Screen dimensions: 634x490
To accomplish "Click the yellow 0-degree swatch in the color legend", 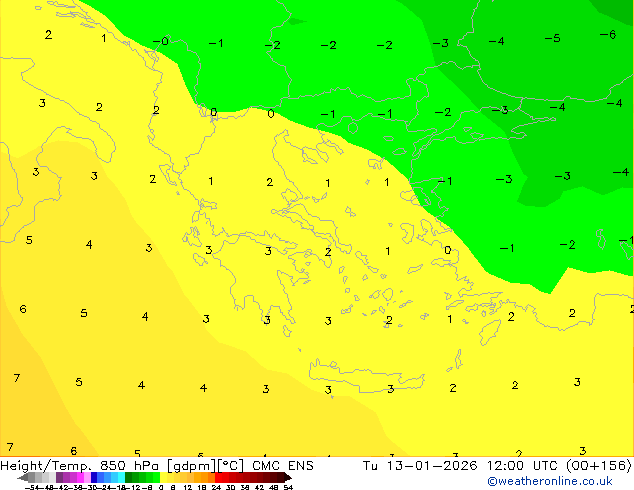I will pyautogui.click(x=163, y=477).
